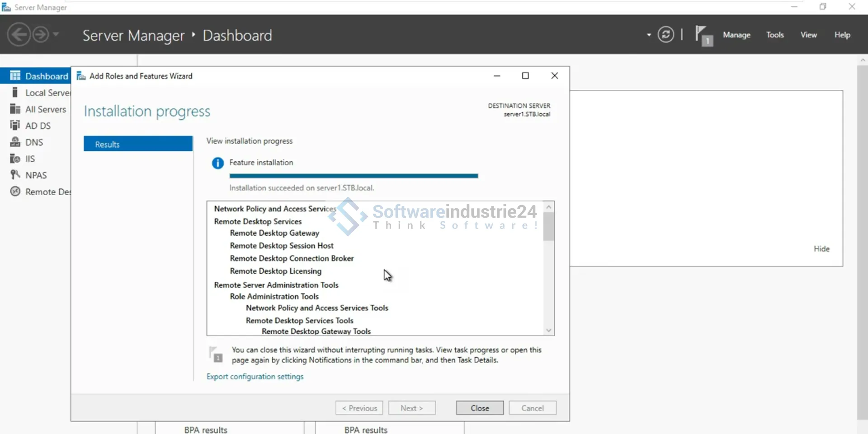Go to All Servers in sidebar

45,109
